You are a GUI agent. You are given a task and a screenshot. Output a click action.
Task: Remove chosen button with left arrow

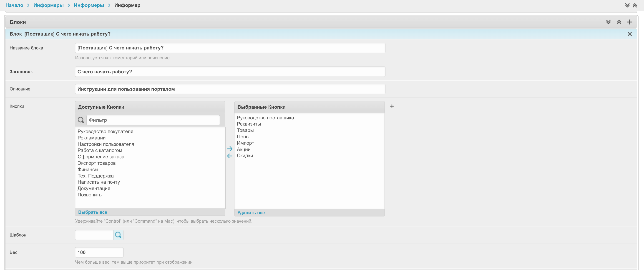(x=229, y=156)
